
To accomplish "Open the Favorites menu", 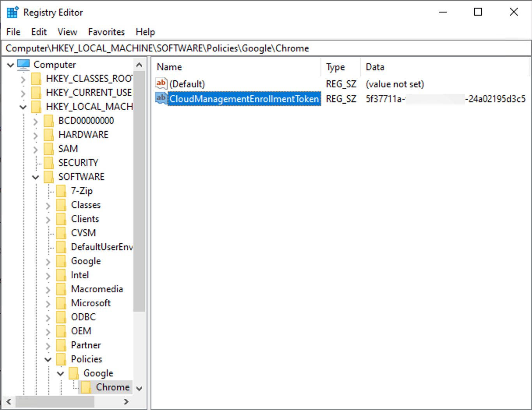I will click(106, 32).
